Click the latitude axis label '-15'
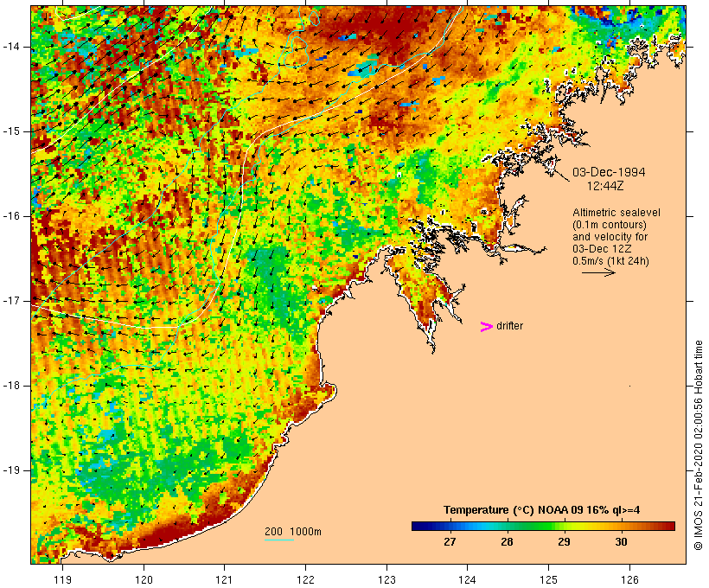The width and height of the screenshot is (709, 588). pos(11,131)
